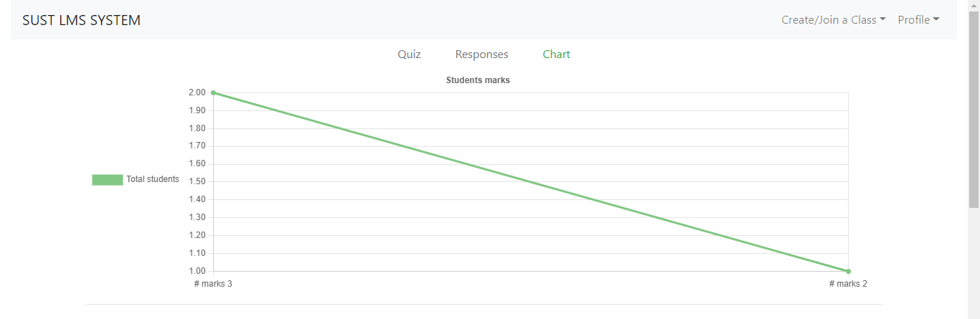Image resolution: width=980 pixels, height=319 pixels.
Task: Open the Responses tab
Action: 481,54
